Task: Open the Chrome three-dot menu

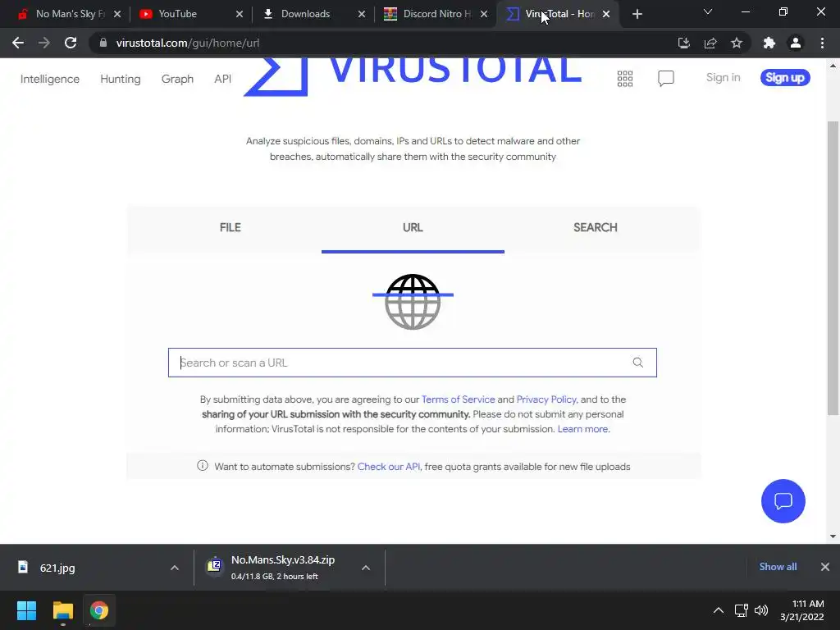Action: click(x=822, y=43)
